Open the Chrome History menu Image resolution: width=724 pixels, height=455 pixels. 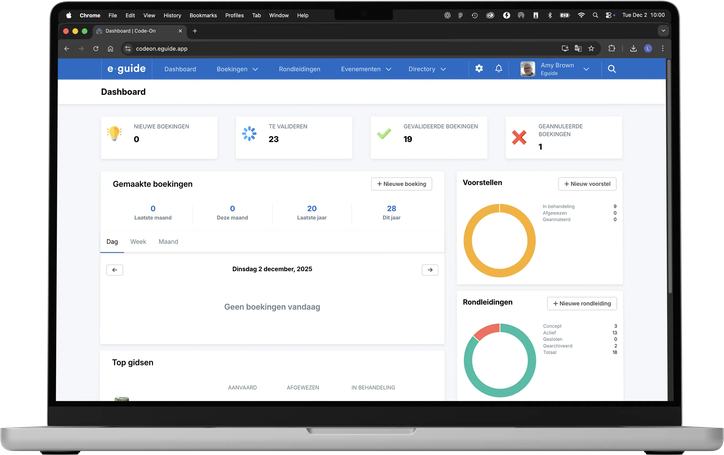[x=172, y=15]
